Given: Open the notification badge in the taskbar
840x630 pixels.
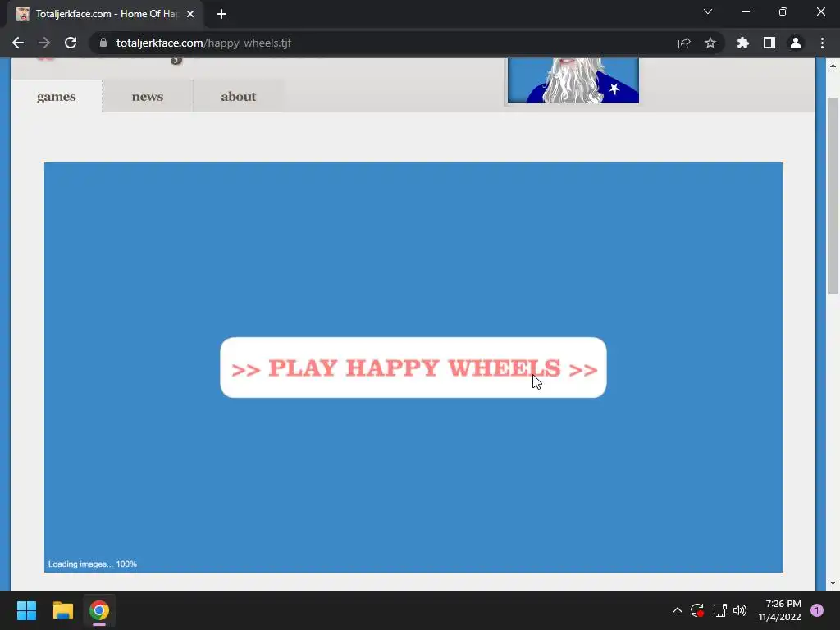Looking at the screenshot, I should [x=817, y=610].
